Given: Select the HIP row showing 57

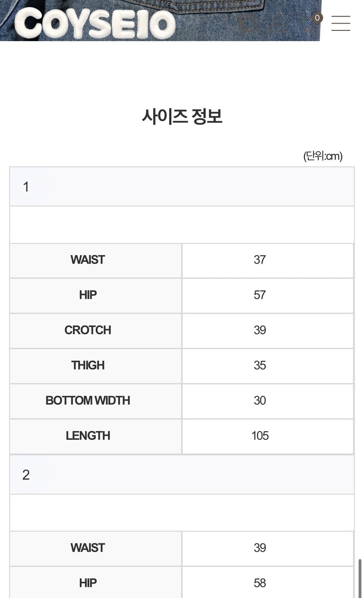Looking at the screenshot, I should [x=260, y=295].
